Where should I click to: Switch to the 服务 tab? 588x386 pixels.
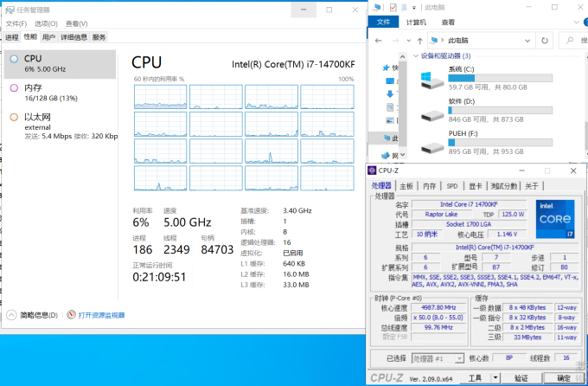point(99,37)
